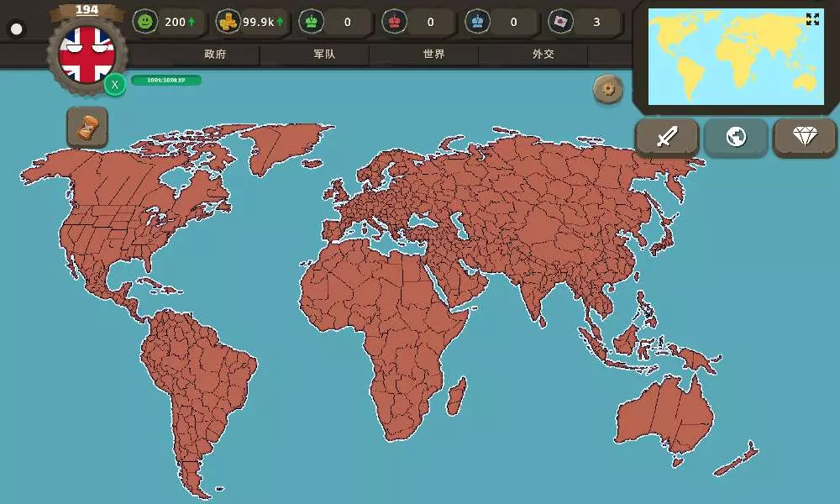Expand the minimap to fullscreen
This screenshot has height=504, width=840.
(812, 19)
